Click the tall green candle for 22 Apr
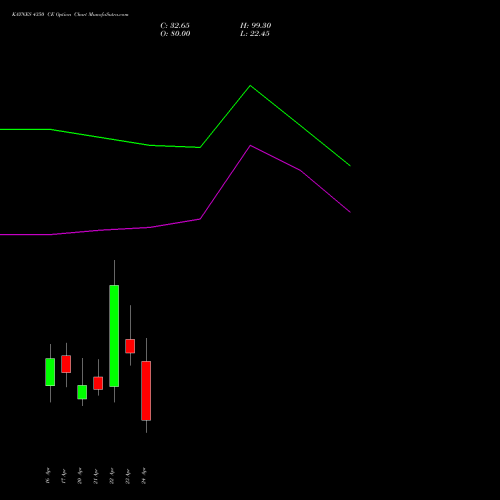The image size is (500, 500). 114,336
